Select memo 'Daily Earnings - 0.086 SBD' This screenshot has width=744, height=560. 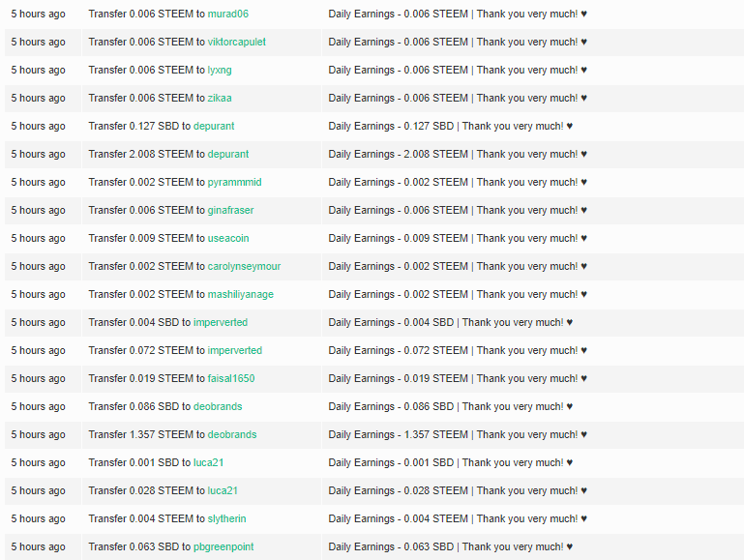(x=391, y=406)
